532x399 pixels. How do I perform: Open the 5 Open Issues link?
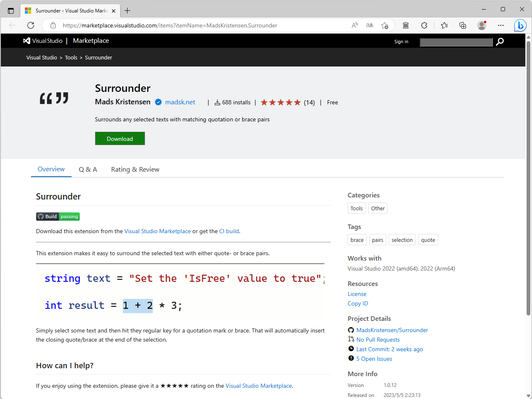(x=374, y=358)
